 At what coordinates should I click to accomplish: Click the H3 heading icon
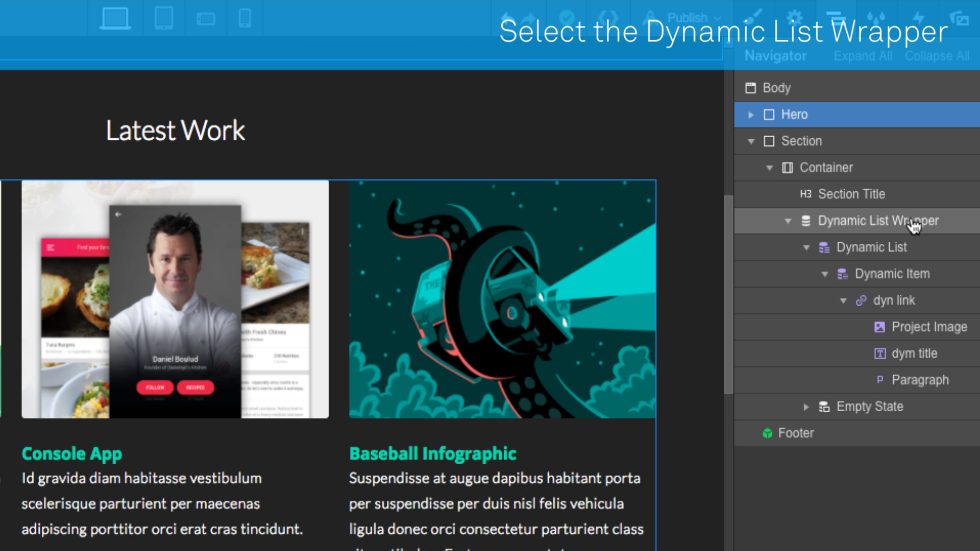pos(805,194)
